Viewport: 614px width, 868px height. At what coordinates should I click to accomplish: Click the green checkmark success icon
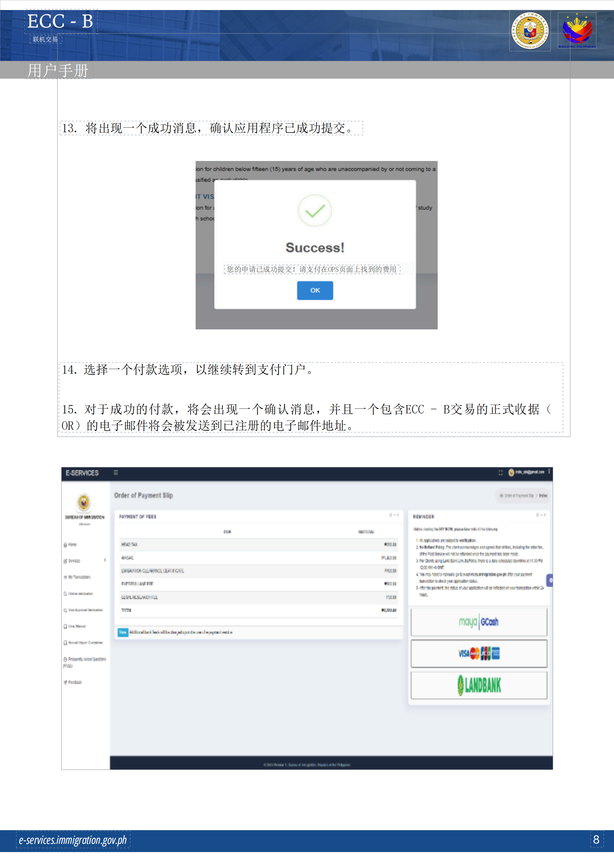point(315,211)
